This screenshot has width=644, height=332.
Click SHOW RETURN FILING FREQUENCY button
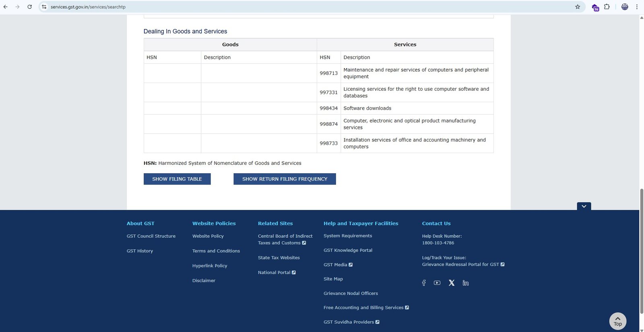(x=285, y=179)
